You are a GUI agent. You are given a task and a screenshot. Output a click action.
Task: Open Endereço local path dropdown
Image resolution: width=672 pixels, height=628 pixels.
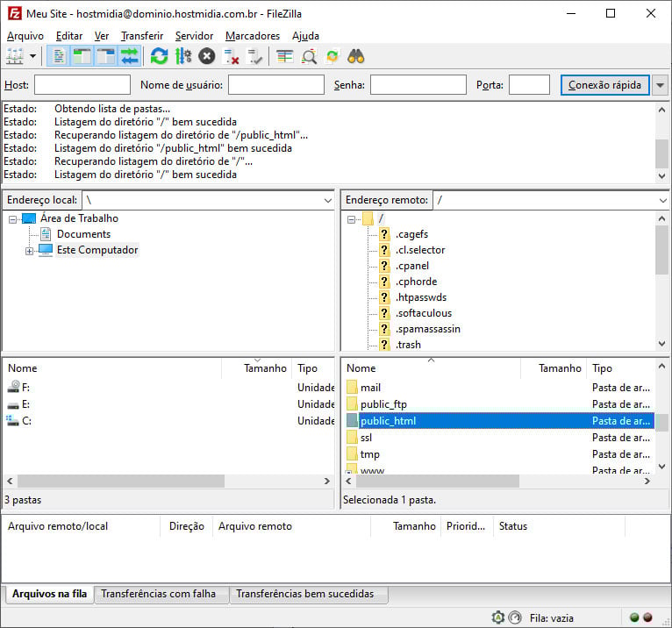(x=328, y=200)
